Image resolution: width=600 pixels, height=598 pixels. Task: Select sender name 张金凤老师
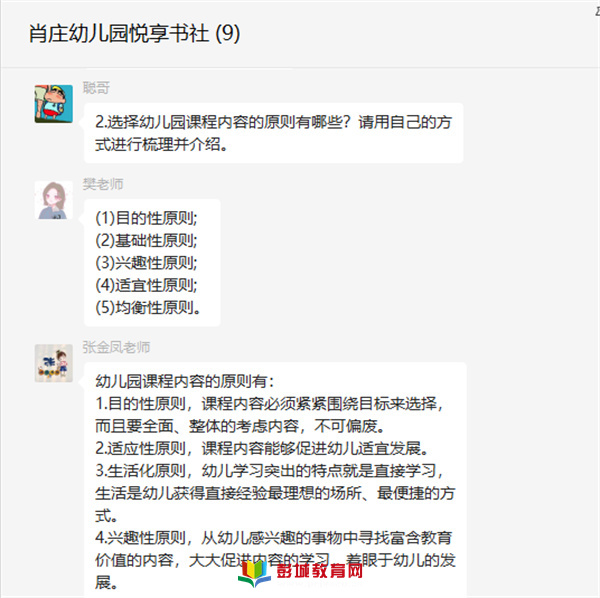click(x=116, y=347)
